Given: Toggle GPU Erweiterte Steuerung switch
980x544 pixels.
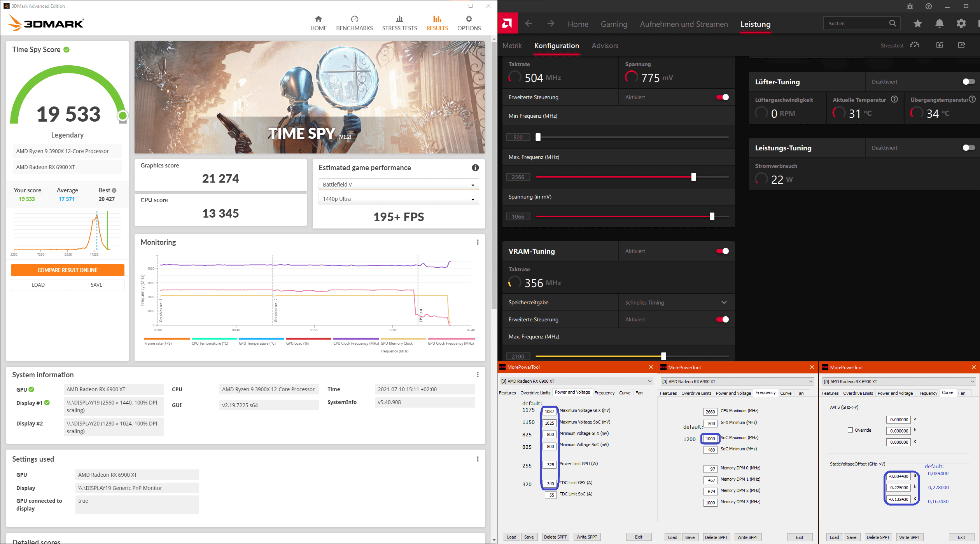Looking at the screenshot, I should [723, 97].
